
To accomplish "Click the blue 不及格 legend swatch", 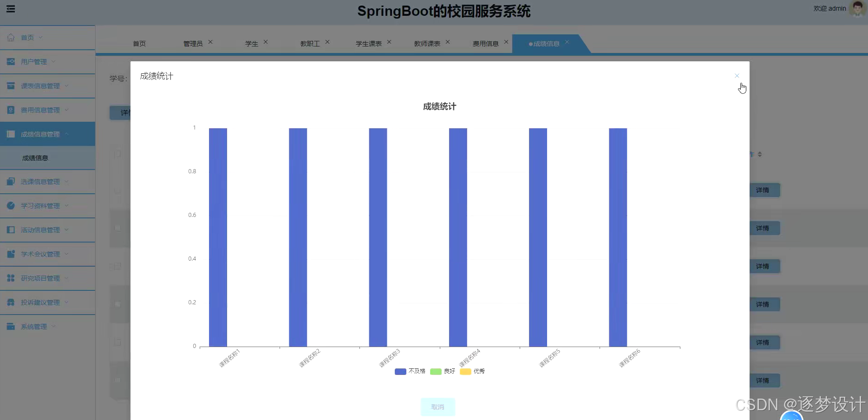I will coord(400,371).
